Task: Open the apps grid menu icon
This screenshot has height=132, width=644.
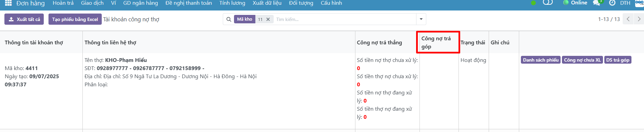Action: 8,3
